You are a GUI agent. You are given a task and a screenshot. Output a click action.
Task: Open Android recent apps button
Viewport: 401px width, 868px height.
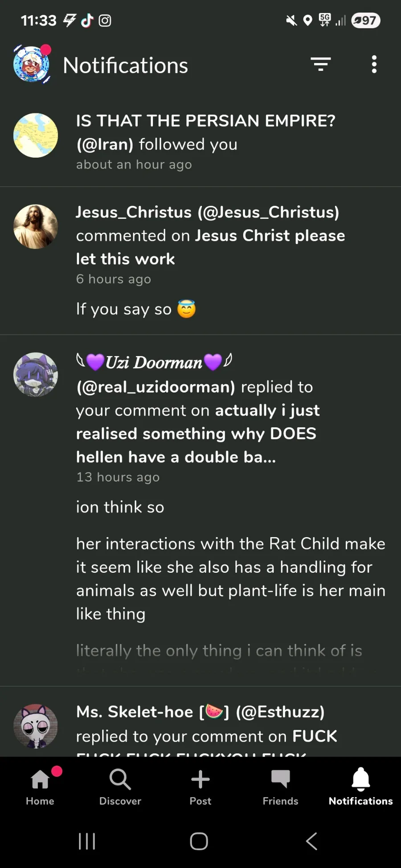(87, 841)
